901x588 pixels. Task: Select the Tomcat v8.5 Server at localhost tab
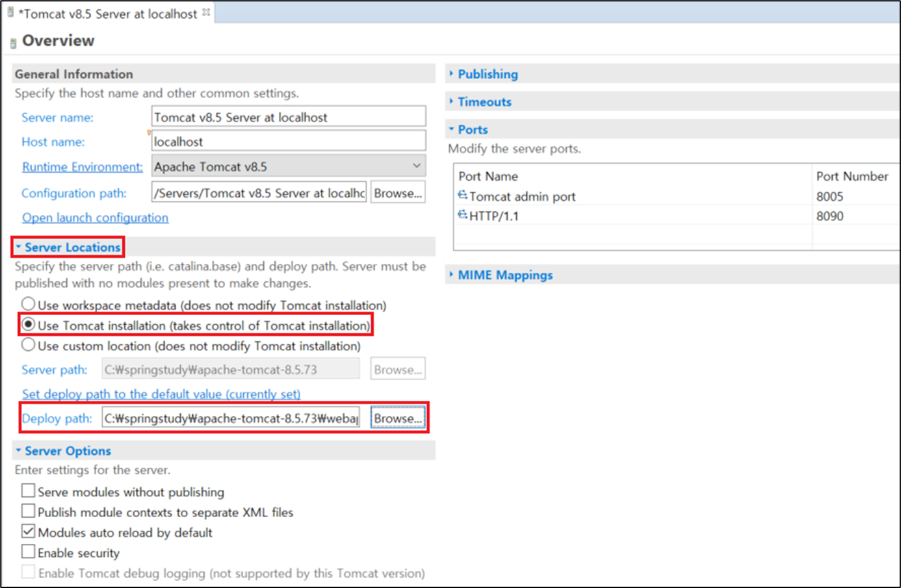tap(107, 14)
